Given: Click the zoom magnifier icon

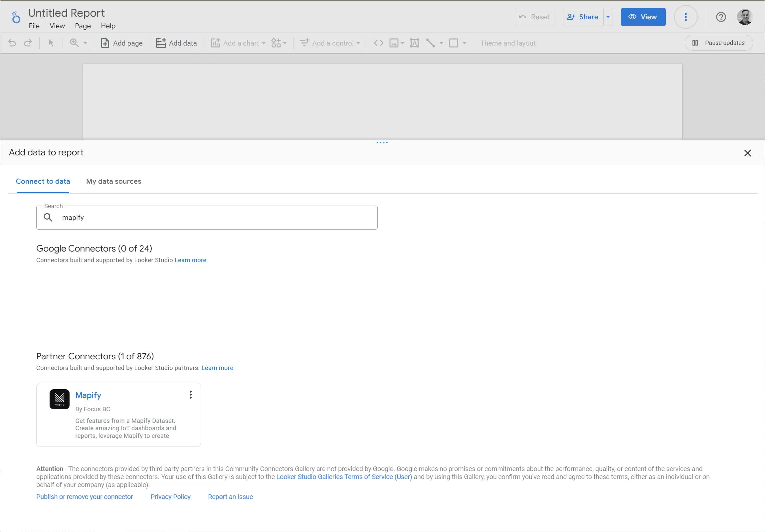Looking at the screenshot, I should pyautogui.click(x=74, y=43).
